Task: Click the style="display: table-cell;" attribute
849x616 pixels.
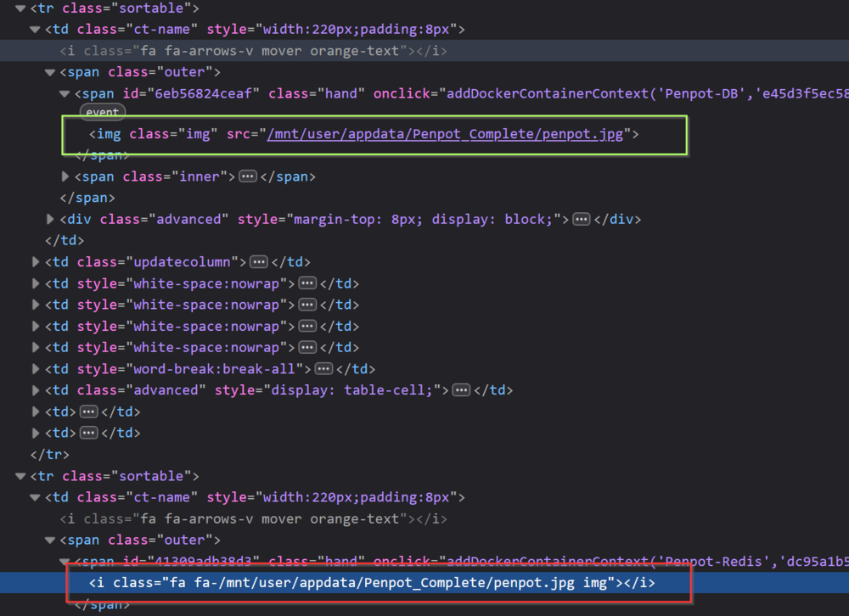Action: click(x=329, y=390)
